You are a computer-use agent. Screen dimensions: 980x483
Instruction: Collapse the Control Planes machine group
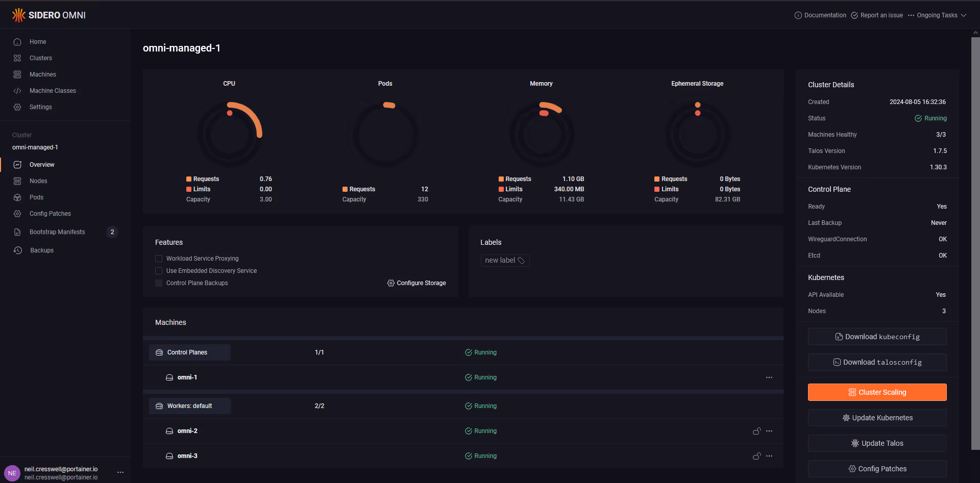coord(190,352)
